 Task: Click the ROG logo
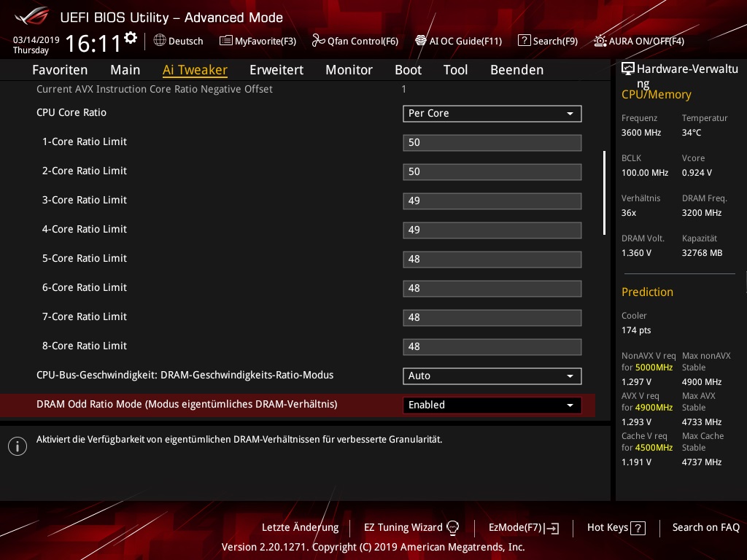(x=32, y=16)
